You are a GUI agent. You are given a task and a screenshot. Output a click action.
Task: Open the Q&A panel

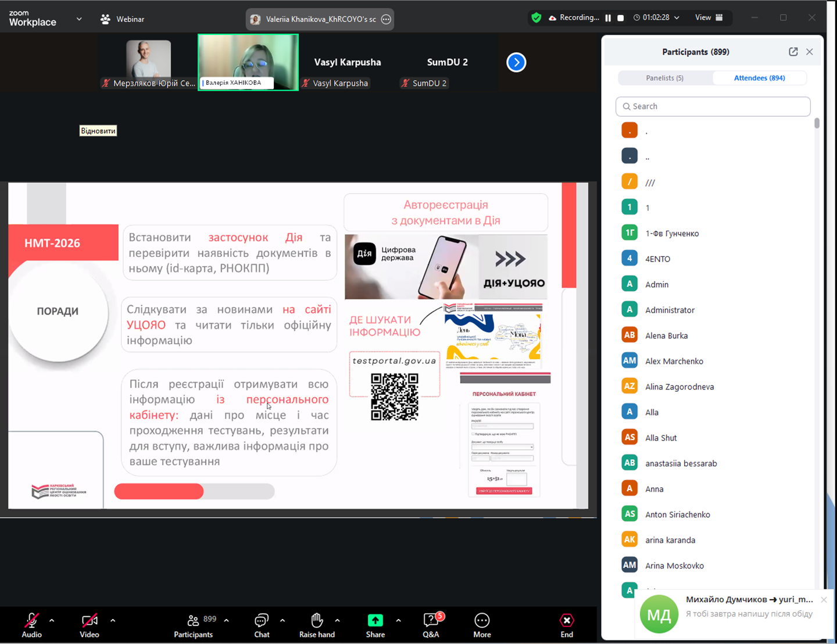(431, 621)
